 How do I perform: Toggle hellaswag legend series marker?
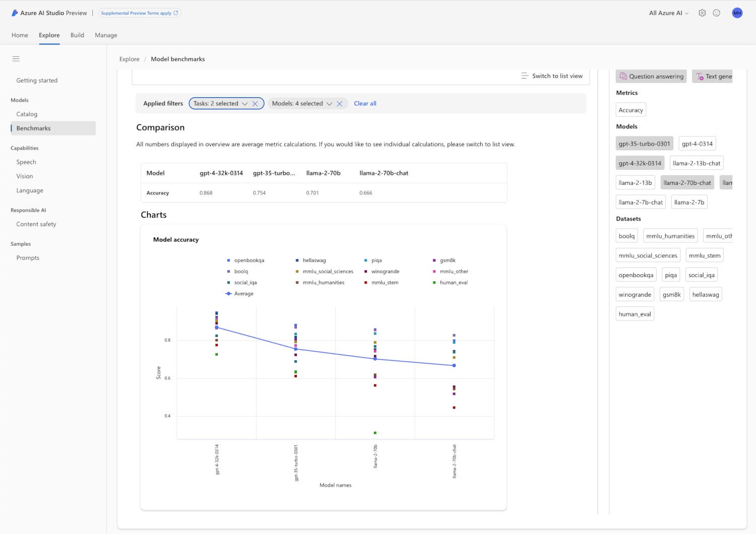(297, 260)
